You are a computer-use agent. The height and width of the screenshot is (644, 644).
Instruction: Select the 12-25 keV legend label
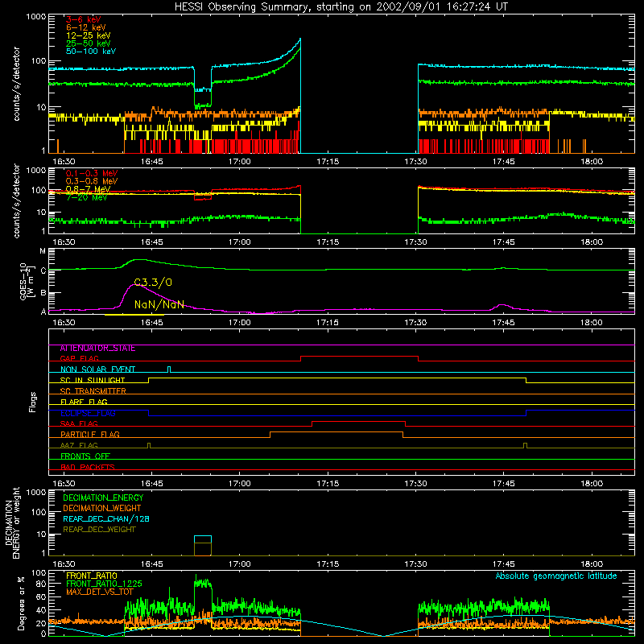pyautogui.click(x=89, y=35)
